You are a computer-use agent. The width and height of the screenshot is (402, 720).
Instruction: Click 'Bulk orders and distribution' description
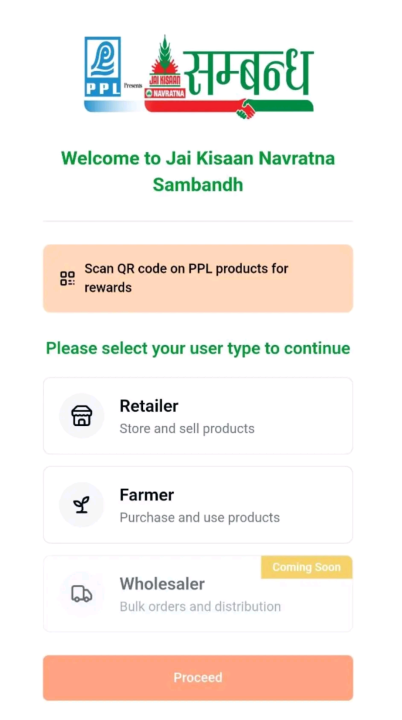tap(200, 607)
